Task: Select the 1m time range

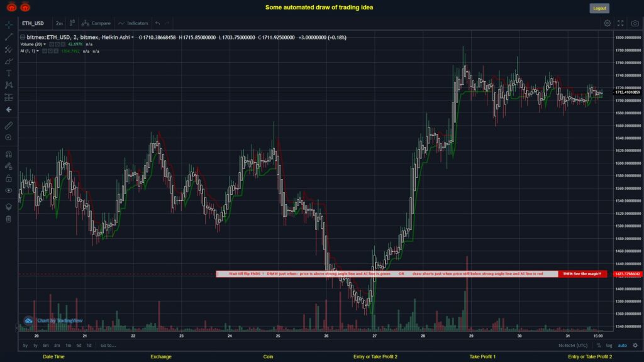Action: 68,346
